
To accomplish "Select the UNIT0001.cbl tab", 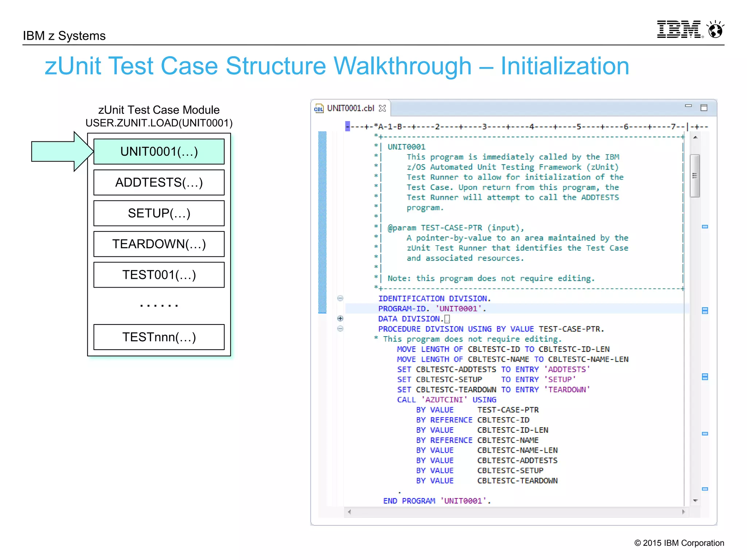I will pos(350,108).
